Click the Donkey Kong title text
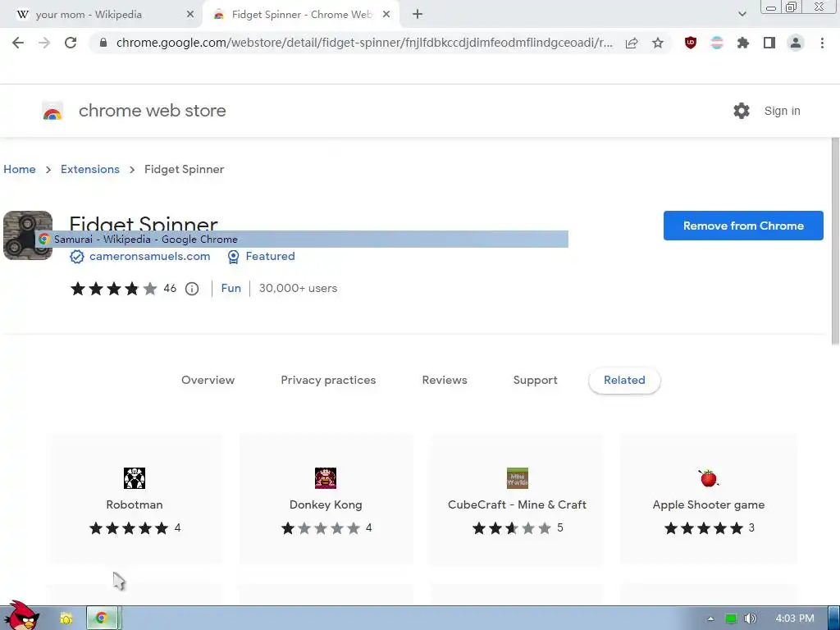The width and height of the screenshot is (840, 630). [326, 504]
